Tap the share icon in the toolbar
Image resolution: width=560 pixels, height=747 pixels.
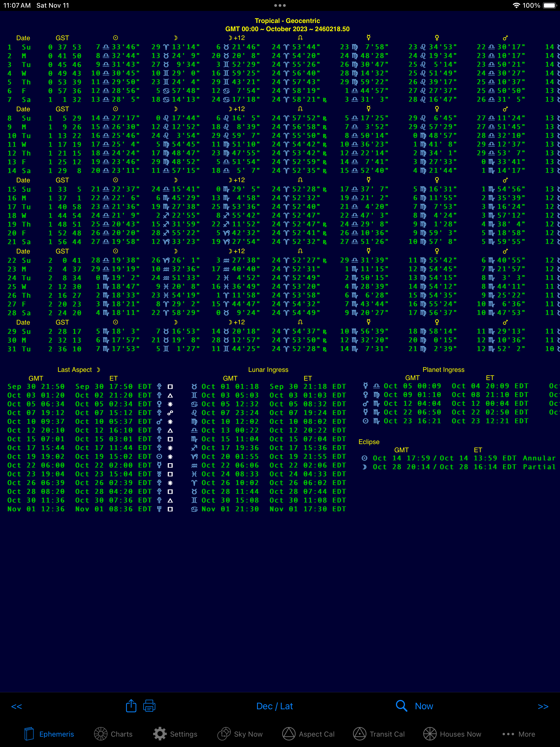(x=131, y=706)
